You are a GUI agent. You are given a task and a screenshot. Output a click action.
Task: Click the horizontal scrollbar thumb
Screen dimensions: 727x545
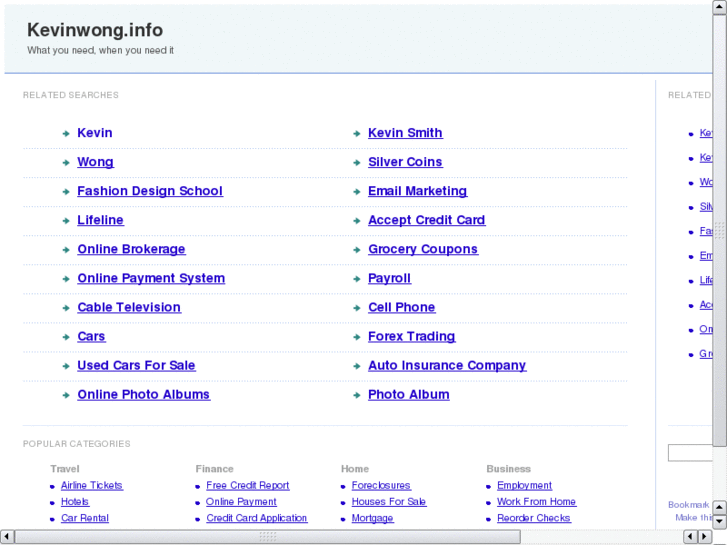[x=268, y=537]
